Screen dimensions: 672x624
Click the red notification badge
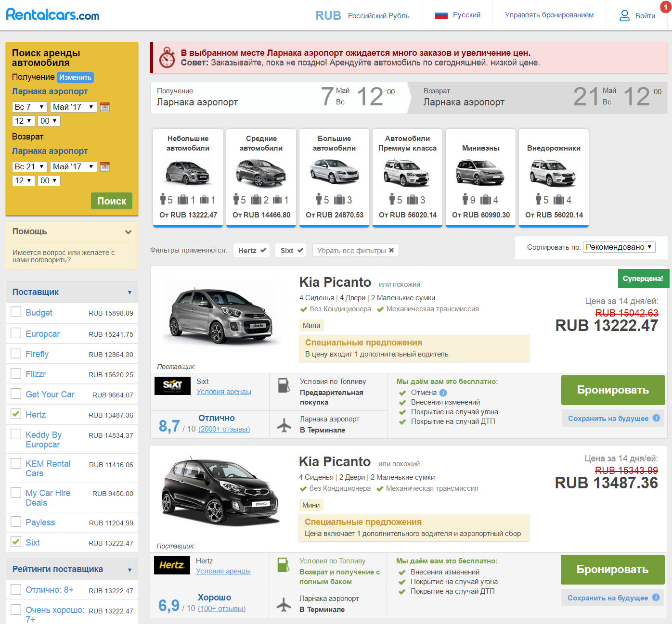click(666, 7)
